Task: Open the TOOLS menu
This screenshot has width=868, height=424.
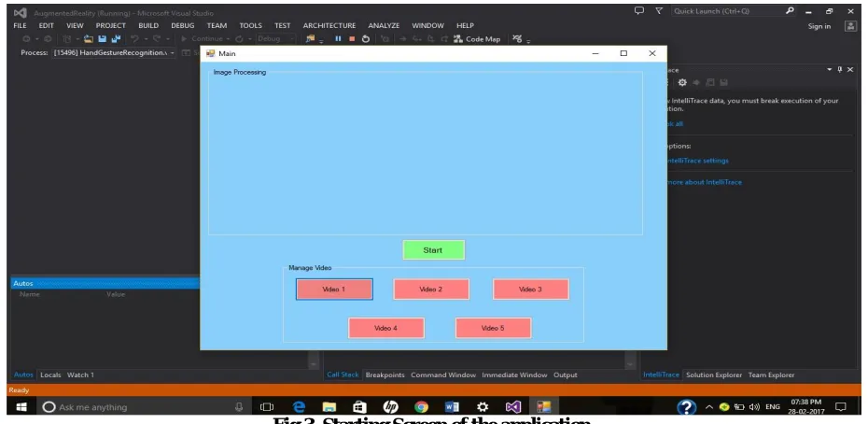Action: 251,25
